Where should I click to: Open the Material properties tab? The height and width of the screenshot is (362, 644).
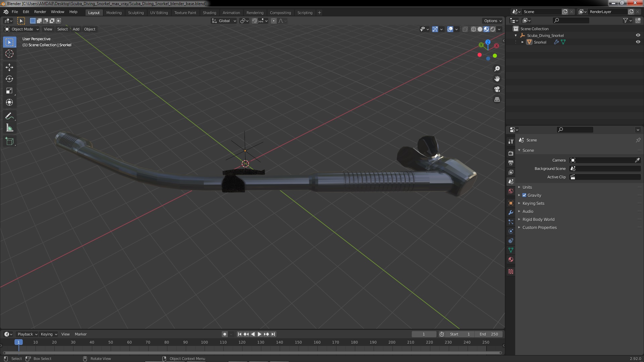[x=511, y=259]
